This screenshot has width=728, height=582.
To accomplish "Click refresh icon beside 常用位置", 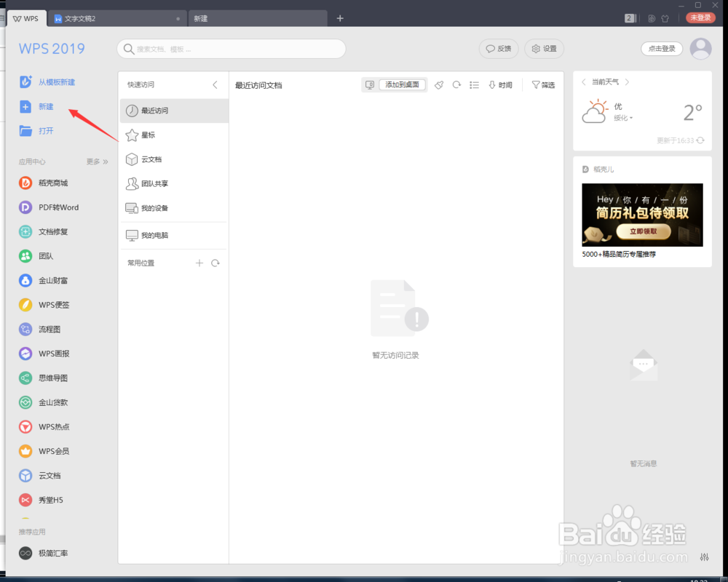I will 215,263.
